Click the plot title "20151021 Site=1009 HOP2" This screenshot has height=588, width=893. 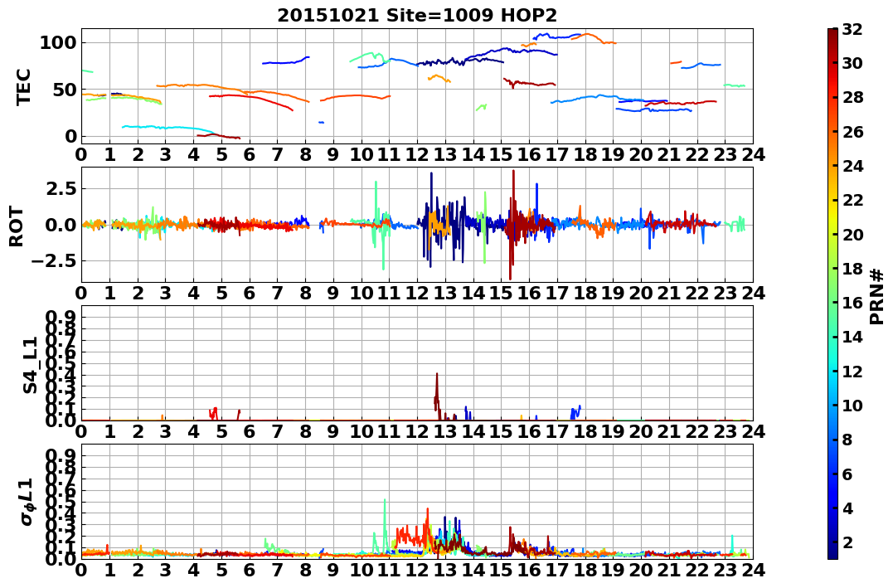point(417,16)
